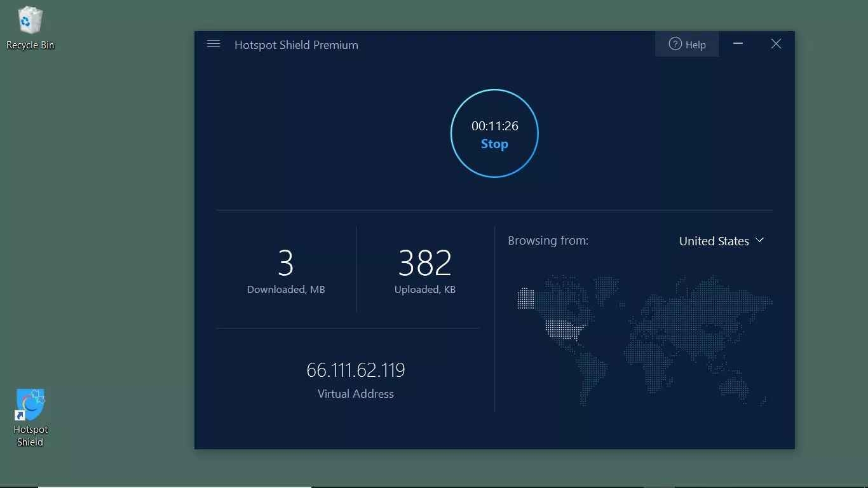Click the Help question mark icon
The height and width of the screenshot is (488, 868).
click(675, 44)
